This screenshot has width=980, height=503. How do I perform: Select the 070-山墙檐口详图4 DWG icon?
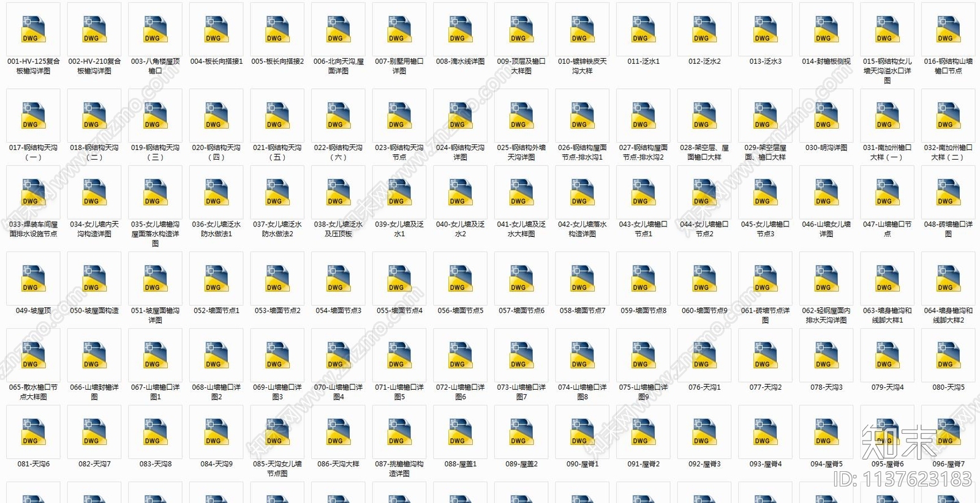338,355
